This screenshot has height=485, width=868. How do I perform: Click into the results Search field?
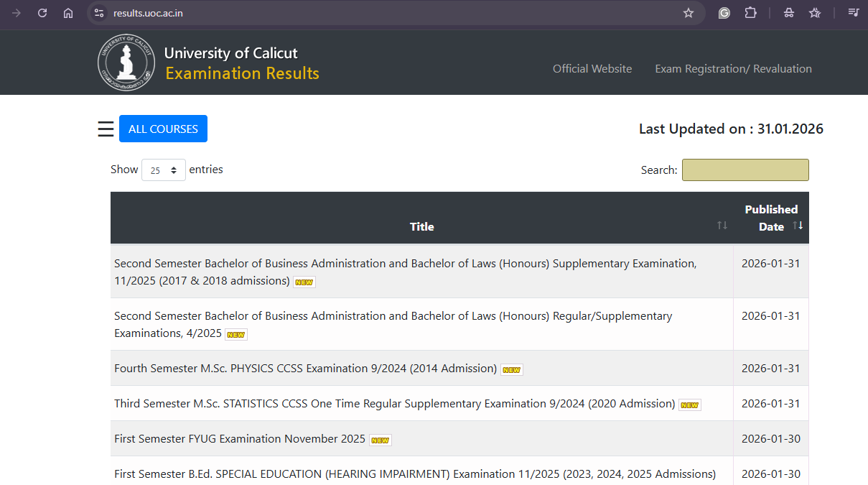745,170
